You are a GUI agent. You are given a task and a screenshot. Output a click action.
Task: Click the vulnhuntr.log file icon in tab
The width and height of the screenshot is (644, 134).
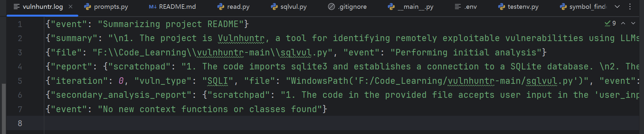click(16, 7)
